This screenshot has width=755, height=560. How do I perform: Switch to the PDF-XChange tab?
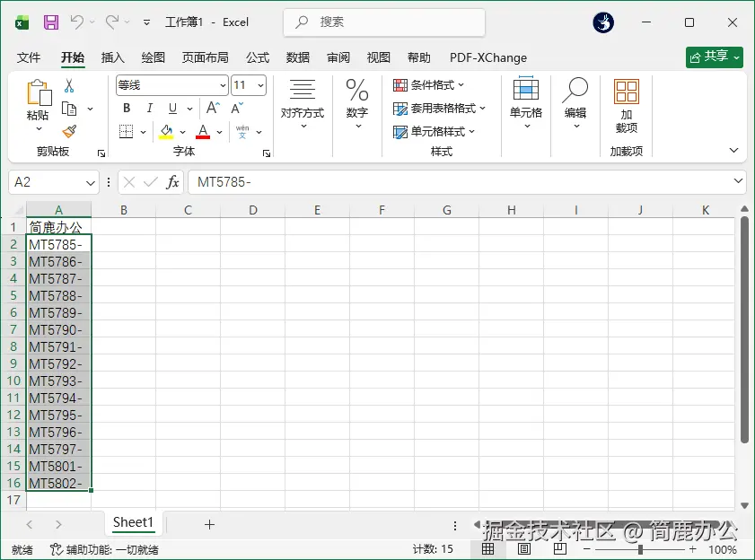[488, 57]
